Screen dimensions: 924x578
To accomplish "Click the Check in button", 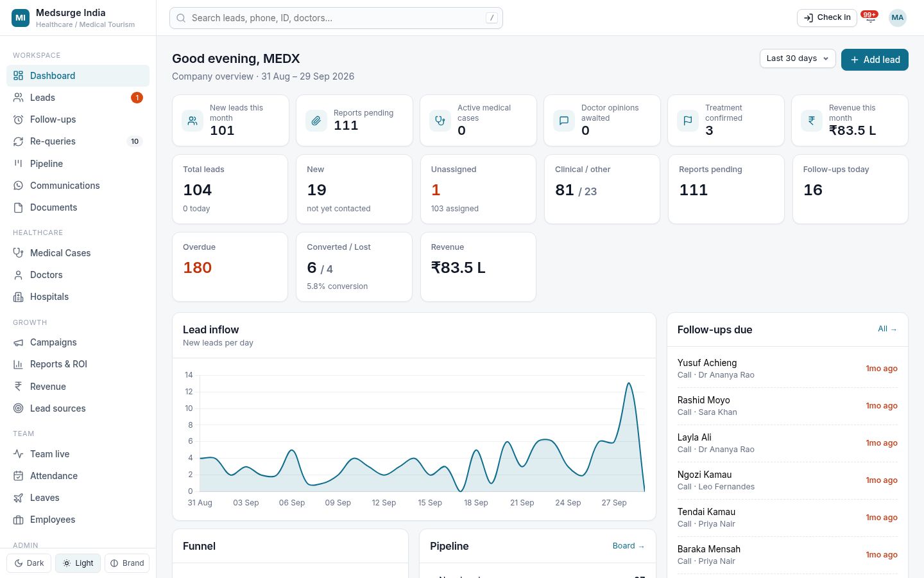I will pos(827,18).
